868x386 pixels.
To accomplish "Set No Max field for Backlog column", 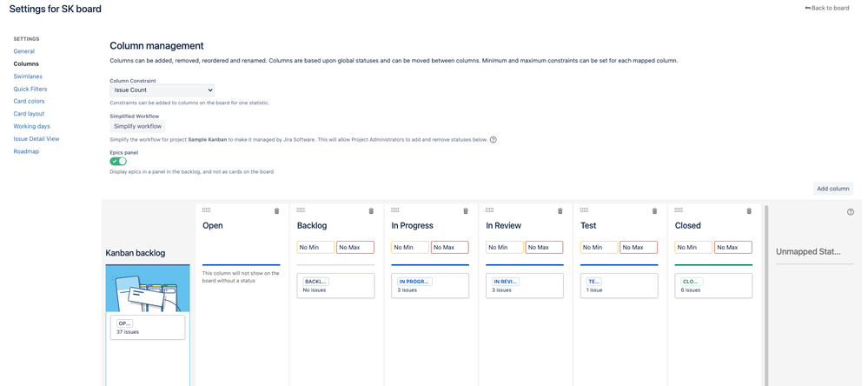I will point(355,247).
